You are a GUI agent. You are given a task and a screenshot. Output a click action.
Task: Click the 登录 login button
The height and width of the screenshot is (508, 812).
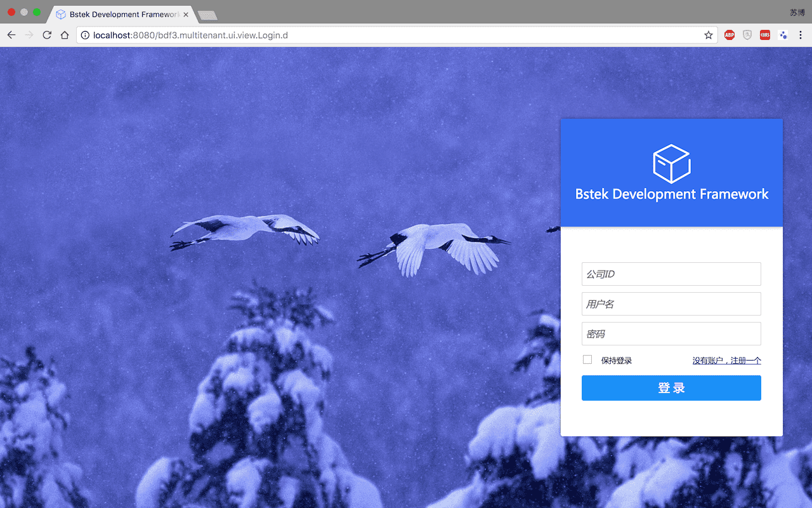pyautogui.click(x=671, y=388)
